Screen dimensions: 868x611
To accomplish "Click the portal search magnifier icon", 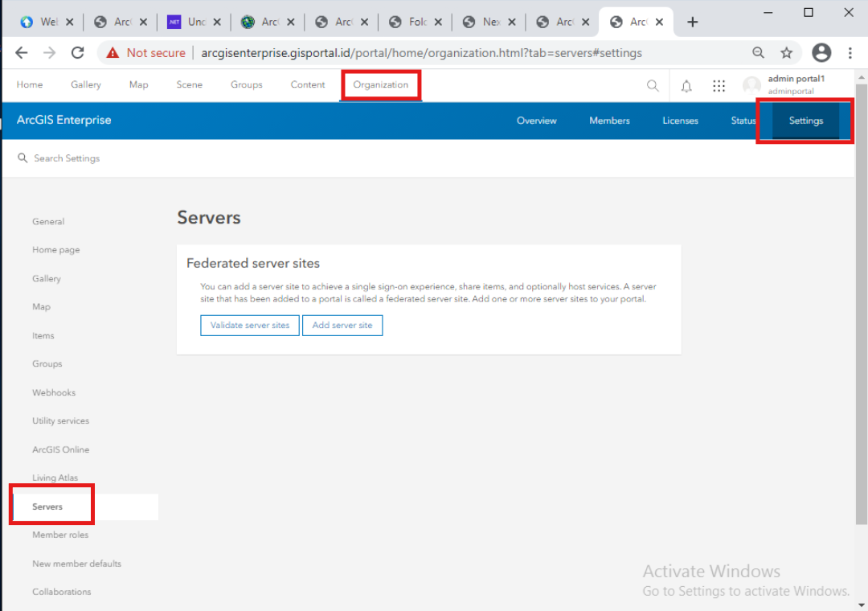I will [653, 85].
